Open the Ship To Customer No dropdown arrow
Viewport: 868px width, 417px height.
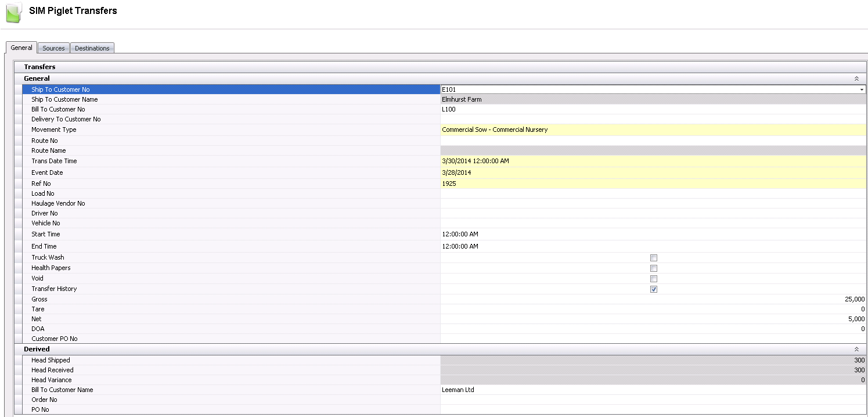[x=862, y=89]
